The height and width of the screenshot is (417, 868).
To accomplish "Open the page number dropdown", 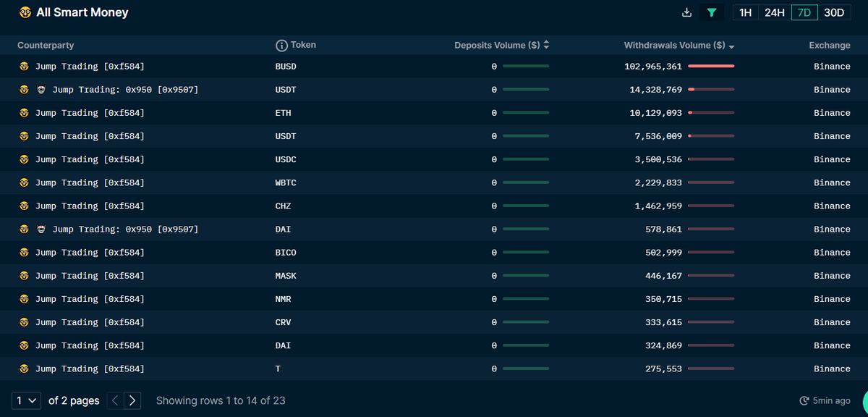I will 26,400.
